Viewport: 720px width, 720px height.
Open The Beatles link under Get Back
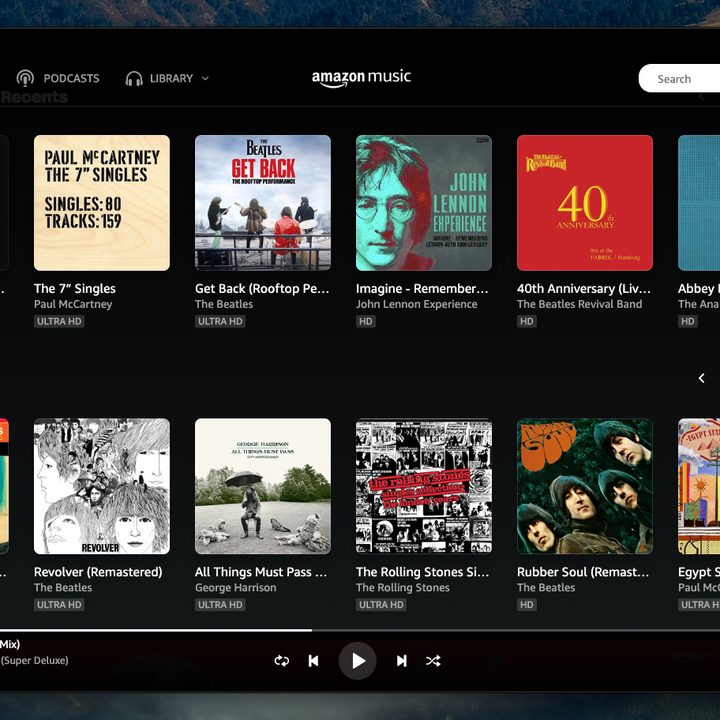(224, 304)
